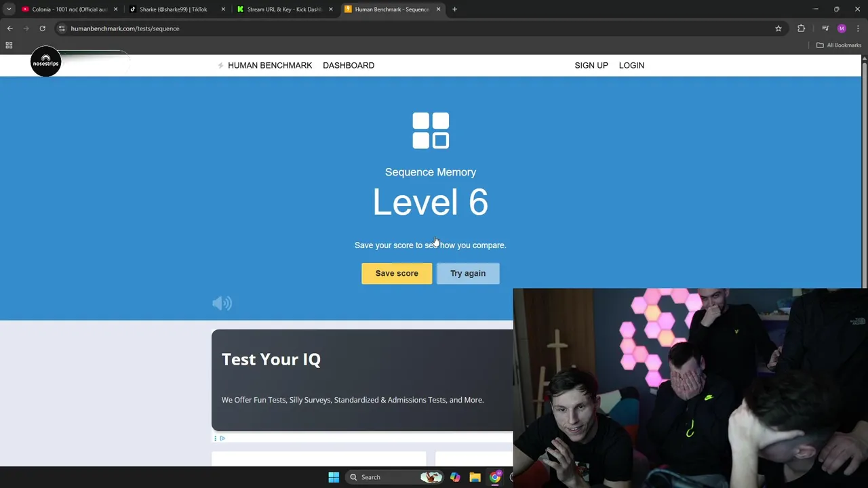Open the DASHBOARD link
Screen dimensions: 868x488
point(349,65)
